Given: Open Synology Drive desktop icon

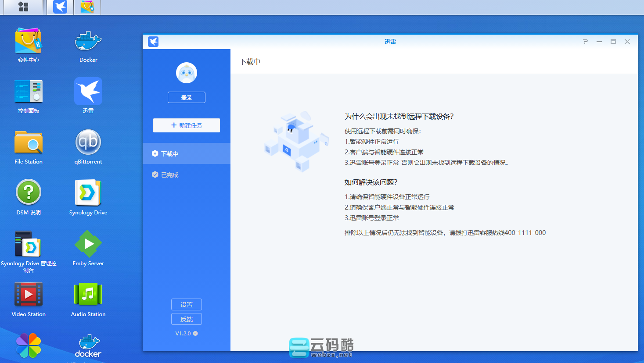Looking at the screenshot, I should [88, 193].
